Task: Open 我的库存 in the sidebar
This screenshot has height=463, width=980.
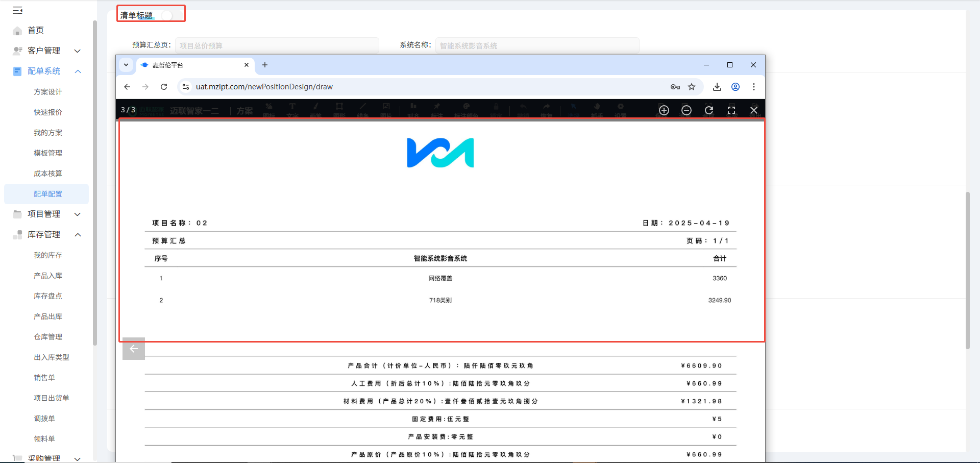Action: 48,255
